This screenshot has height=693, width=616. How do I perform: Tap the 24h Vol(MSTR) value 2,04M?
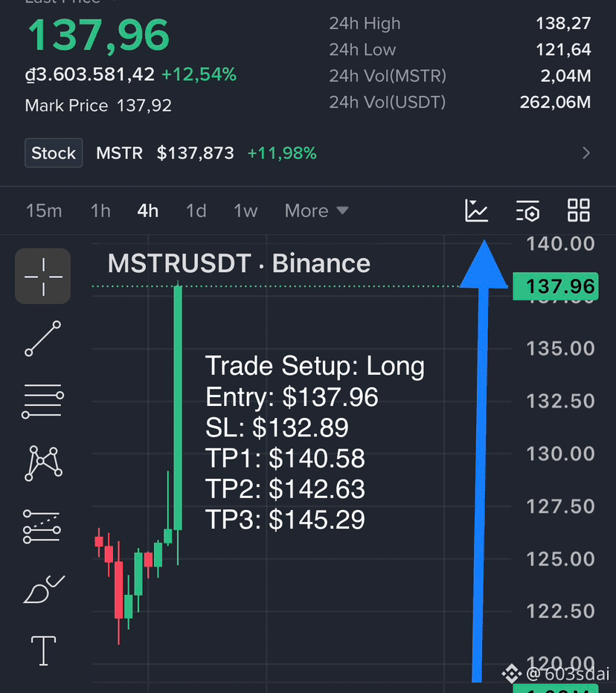coord(566,76)
